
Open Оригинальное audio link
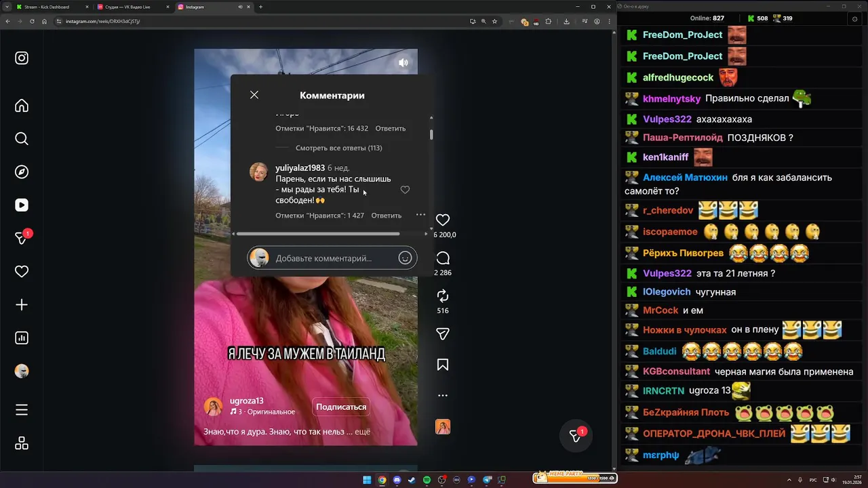coord(271,411)
